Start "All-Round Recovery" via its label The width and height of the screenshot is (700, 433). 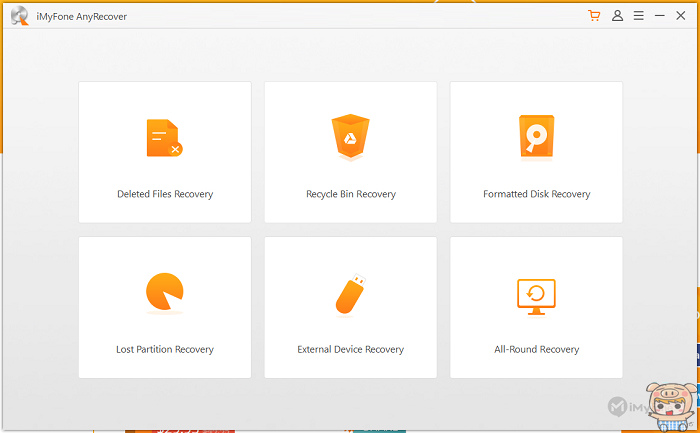(536, 350)
